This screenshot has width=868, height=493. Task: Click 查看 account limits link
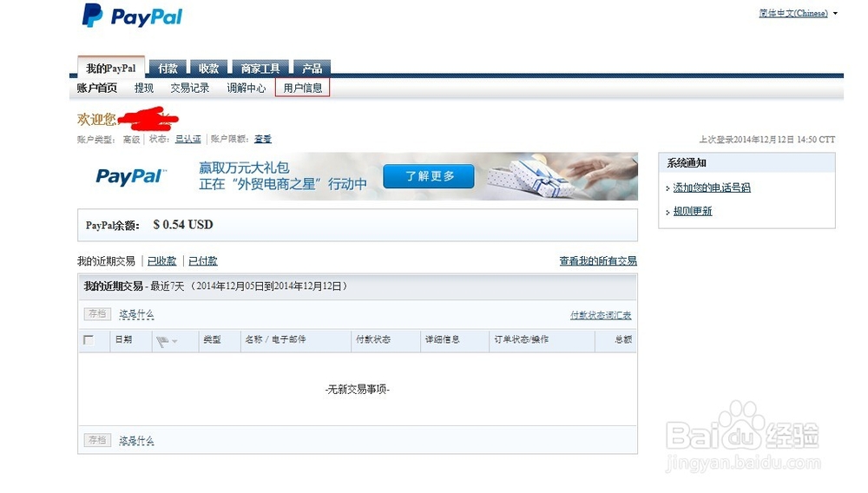tap(263, 139)
